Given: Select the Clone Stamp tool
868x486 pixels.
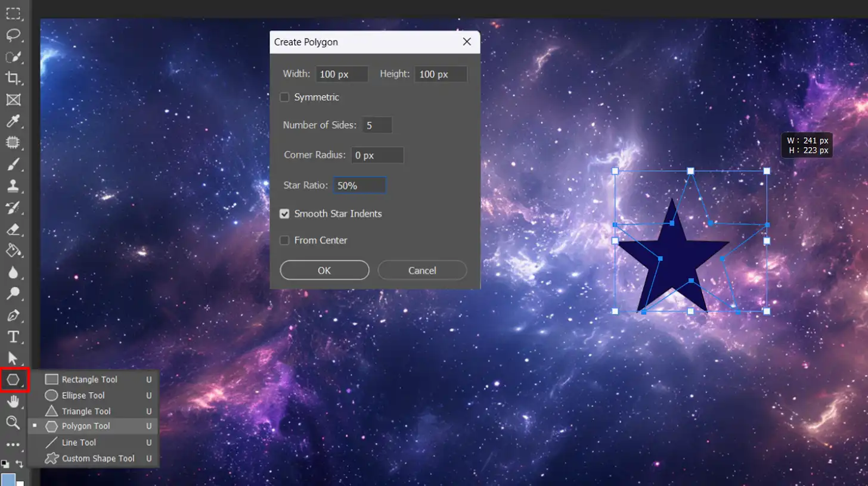Looking at the screenshot, I should 13,186.
